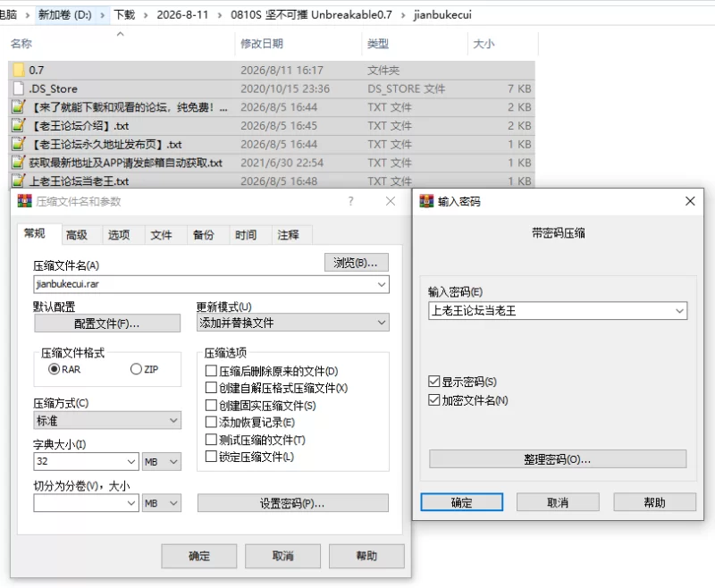Expand the 压缩文件名 dropdown arrow

[382, 284]
